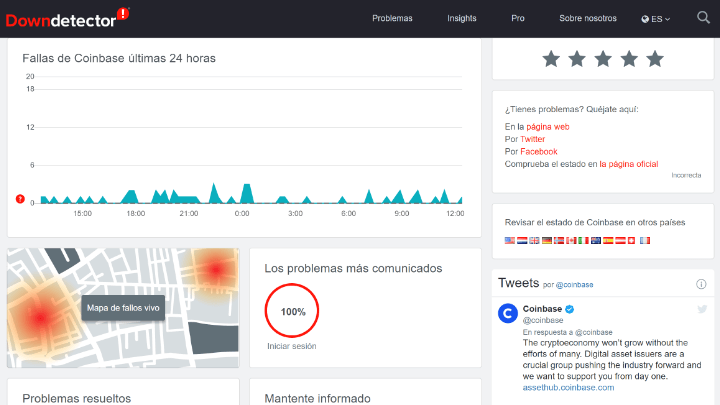The image size is (720, 405).
Task: Click the 100% problem circle
Action: tap(292, 311)
